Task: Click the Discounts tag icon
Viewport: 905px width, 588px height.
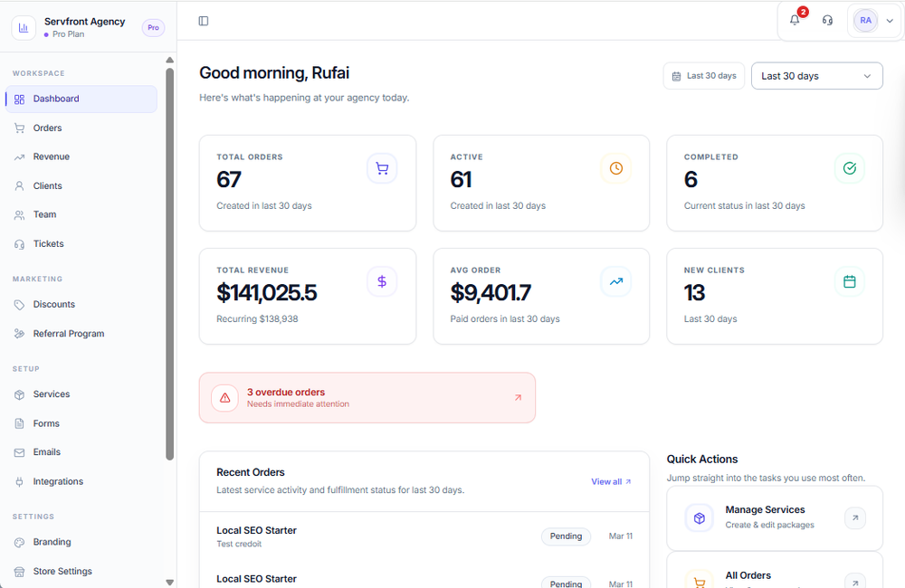Action: tap(19, 304)
